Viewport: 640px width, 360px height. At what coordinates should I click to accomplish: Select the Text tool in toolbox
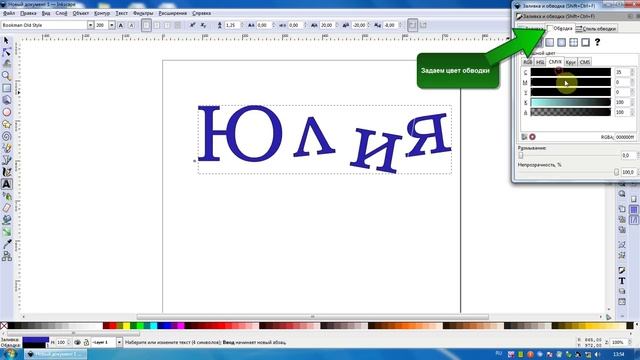point(6,184)
